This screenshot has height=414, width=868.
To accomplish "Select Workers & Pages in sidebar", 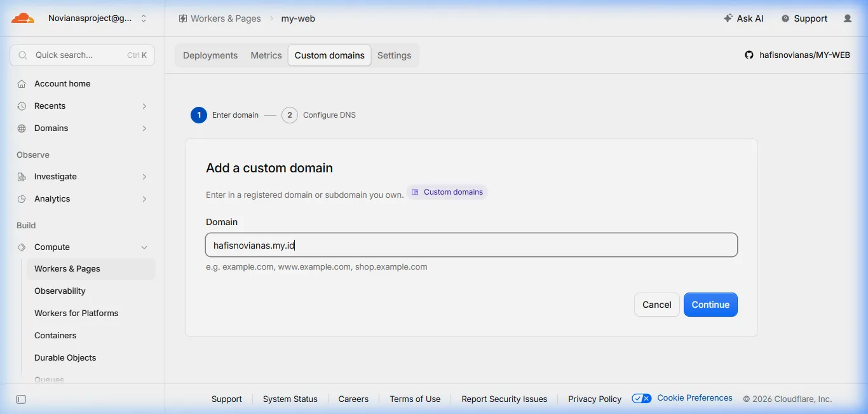I will click(90, 269).
